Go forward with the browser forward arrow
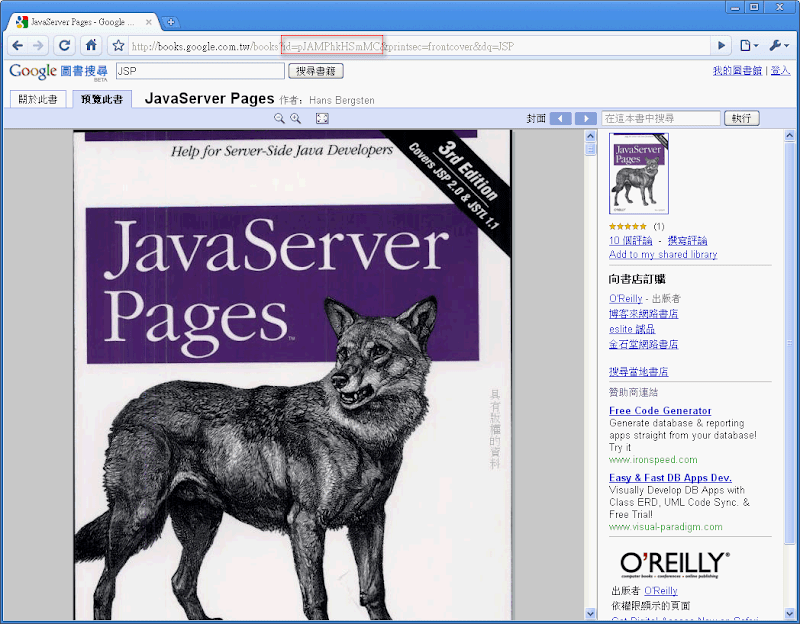Viewport: 800px width, 624px height. pos(38,46)
